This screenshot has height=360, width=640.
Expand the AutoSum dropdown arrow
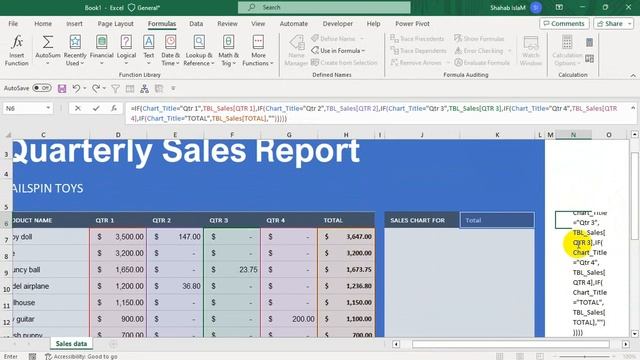48,63
